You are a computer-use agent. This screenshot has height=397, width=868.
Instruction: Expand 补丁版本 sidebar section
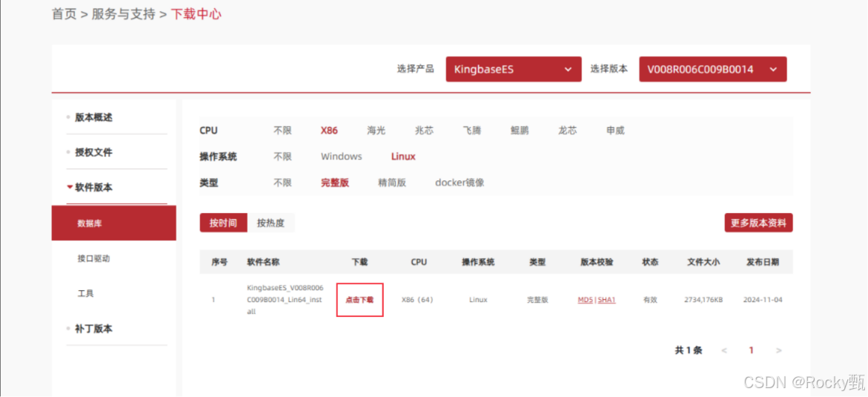point(93,329)
